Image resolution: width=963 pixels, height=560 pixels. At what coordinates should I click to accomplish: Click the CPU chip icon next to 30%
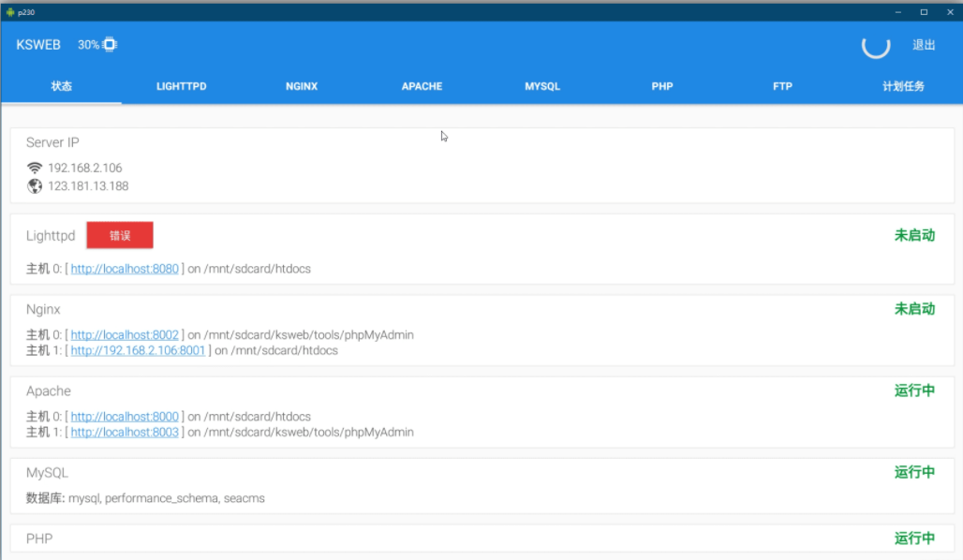(110, 44)
